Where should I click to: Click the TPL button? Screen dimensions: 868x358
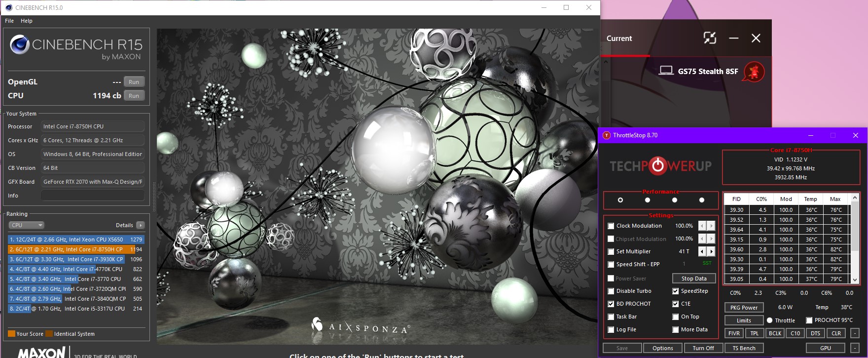(x=755, y=333)
